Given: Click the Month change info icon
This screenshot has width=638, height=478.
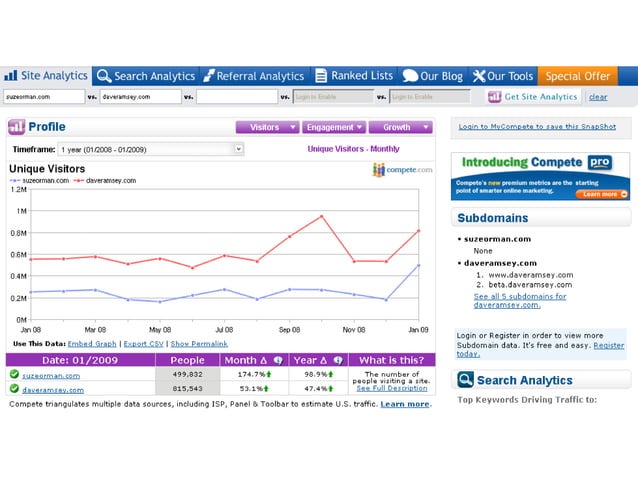Looking at the screenshot, I should 278,360.
